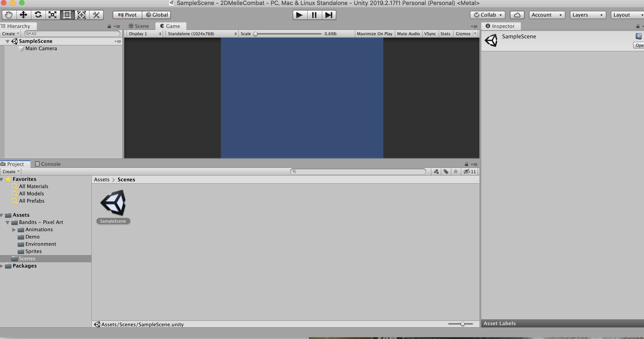
Task: Open Project Create dropdown
Action: click(11, 172)
